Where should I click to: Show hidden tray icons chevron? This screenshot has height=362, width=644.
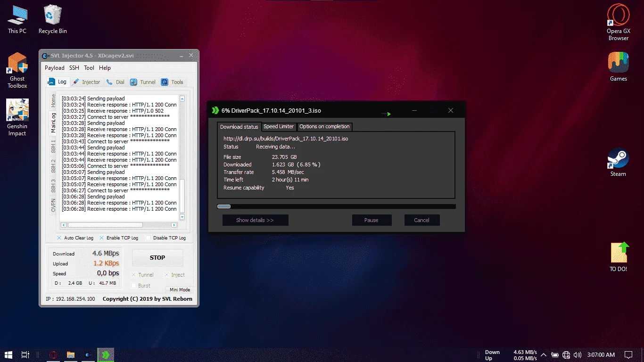pos(544,354)
